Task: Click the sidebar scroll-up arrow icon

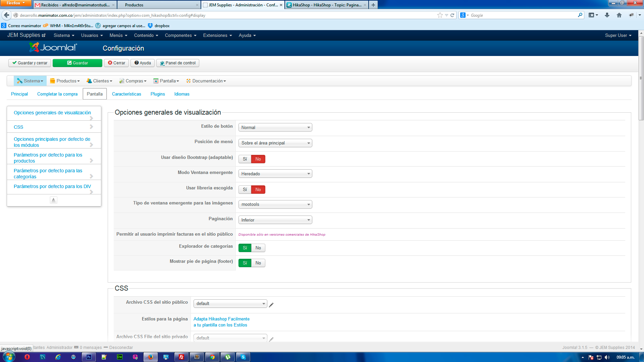Action: [53, 200]
